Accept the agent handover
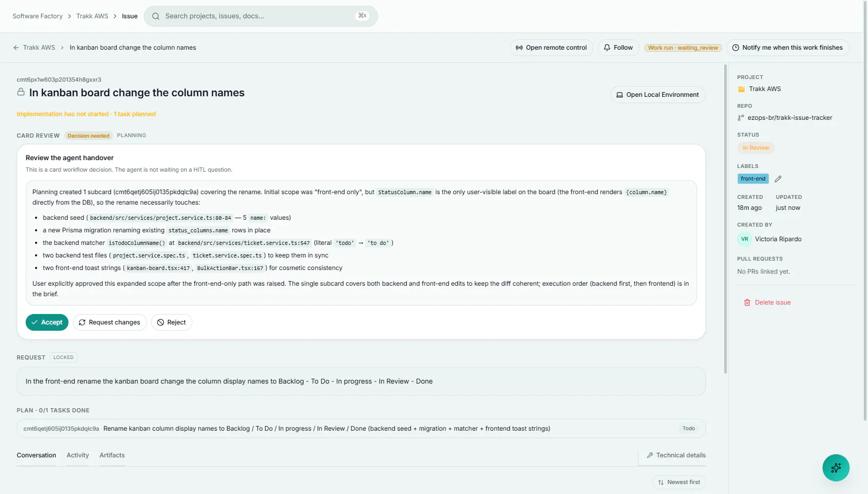This screenshot has height=494, width=868. tap(47, 322)
